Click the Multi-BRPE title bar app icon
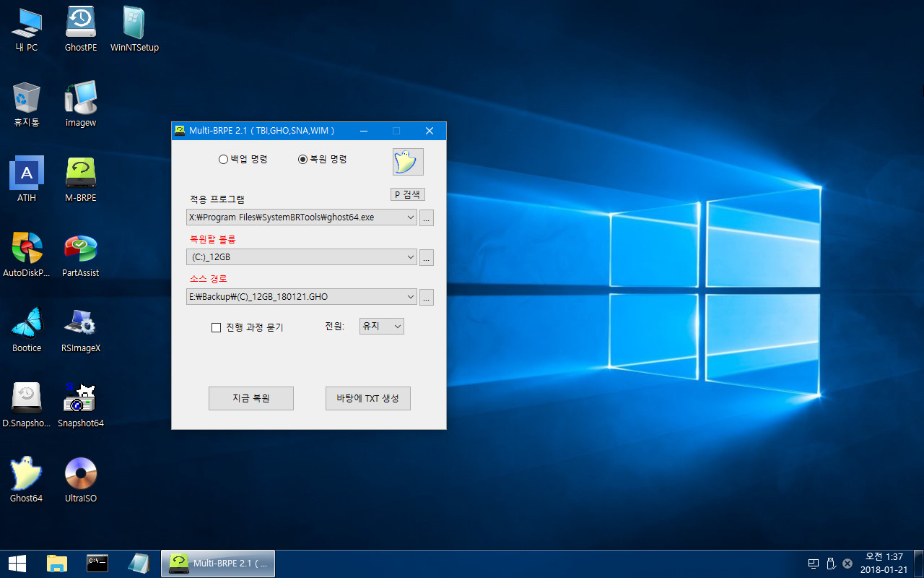Screen dimensions: 924x578 [x=180, y=131]
